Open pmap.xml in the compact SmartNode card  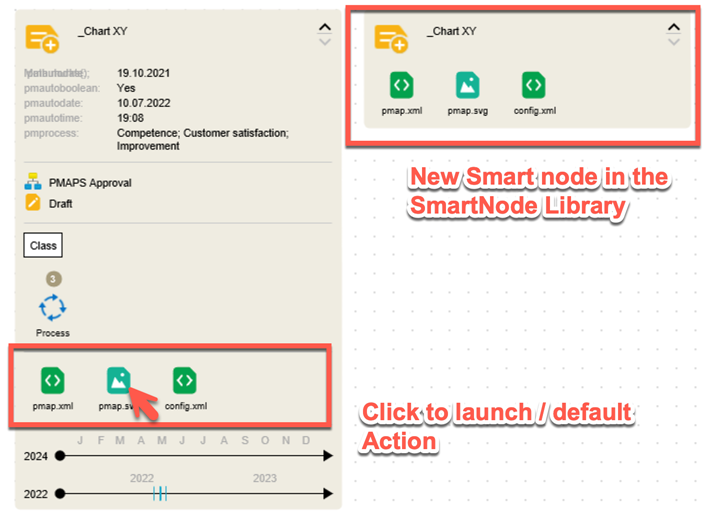pos(401,85)
